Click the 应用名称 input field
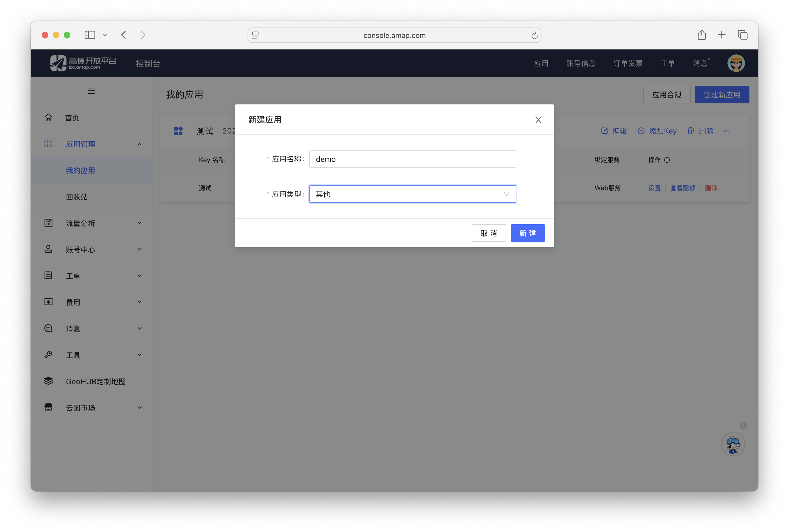This screenshot has width=789, height=532. coord(412,159)
